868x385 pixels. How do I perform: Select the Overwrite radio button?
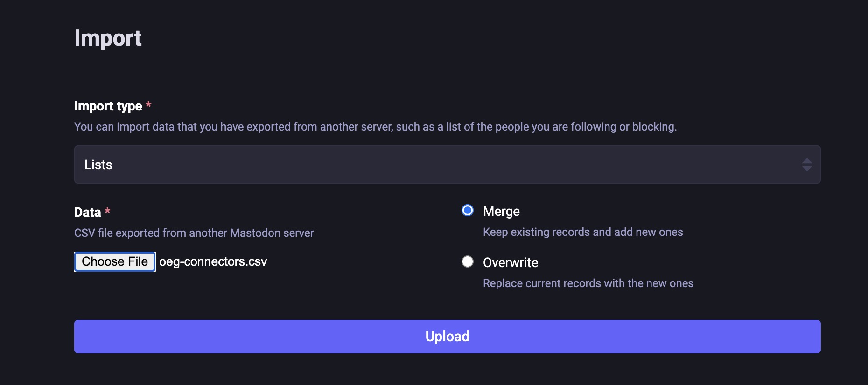(467, 261)
